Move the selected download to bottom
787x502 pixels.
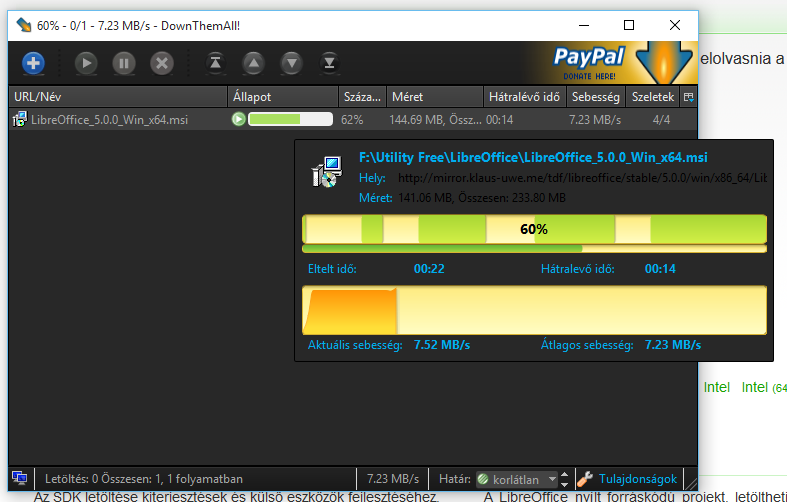pos(329,63)
